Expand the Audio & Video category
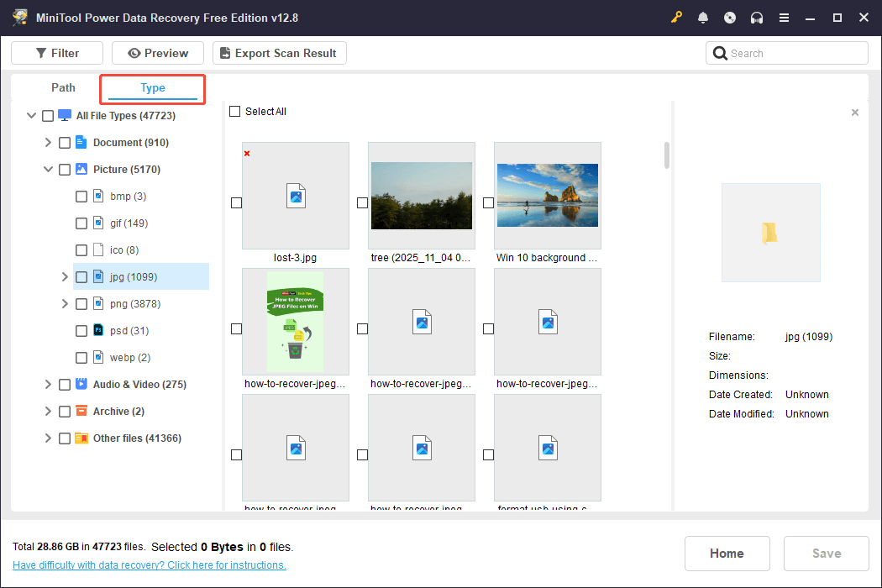 tap(48, 385)
